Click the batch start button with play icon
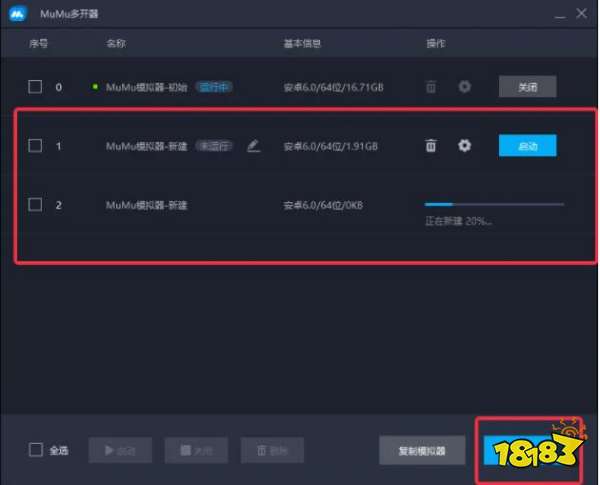The width and height of the screenshot is (600, 485). 120,450
